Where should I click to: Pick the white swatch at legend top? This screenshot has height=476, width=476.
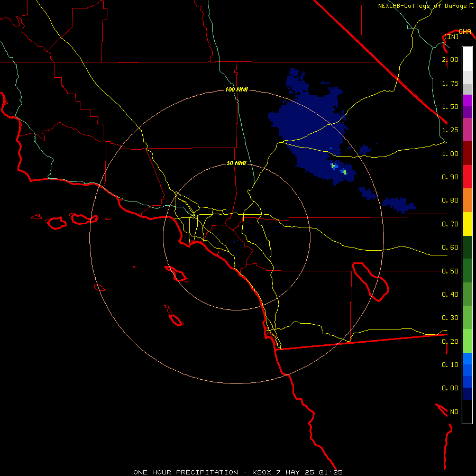467,59
